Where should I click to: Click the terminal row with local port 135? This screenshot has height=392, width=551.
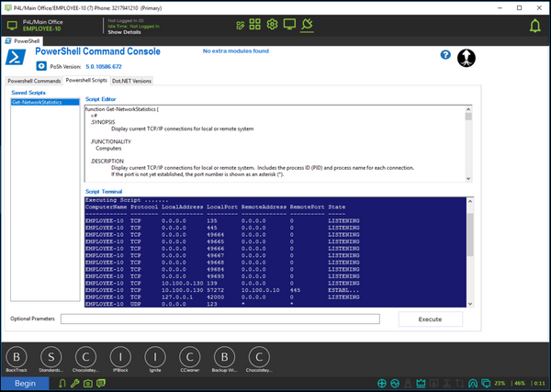[222, 221]
